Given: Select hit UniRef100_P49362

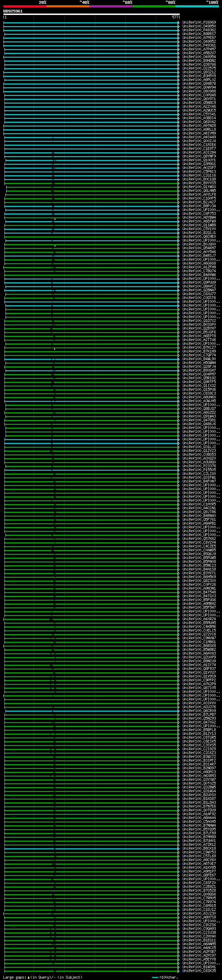Looking at the screenshot, I should pos(199,30).
